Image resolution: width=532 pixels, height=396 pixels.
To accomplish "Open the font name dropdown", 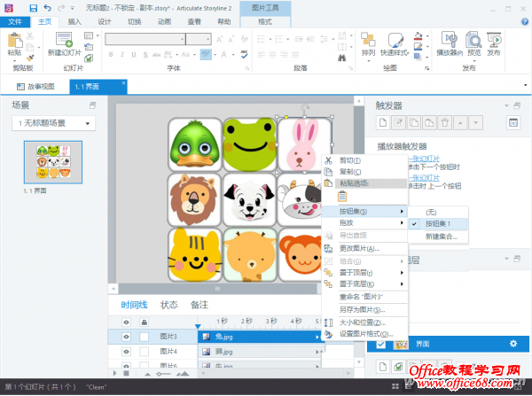I will pos(182,39).
